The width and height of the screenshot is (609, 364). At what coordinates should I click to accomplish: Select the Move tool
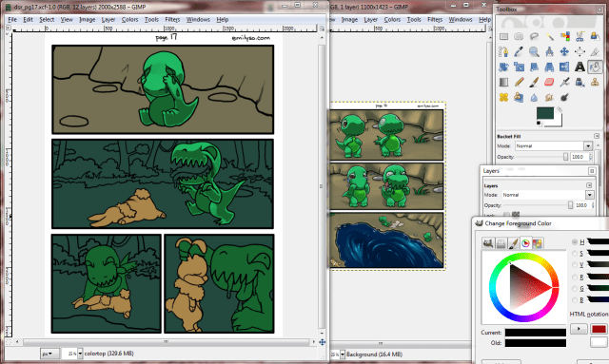coord(564,51)
